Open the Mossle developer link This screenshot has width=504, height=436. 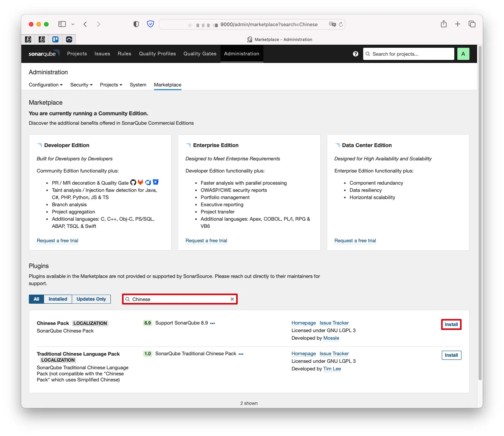point(331,338)
